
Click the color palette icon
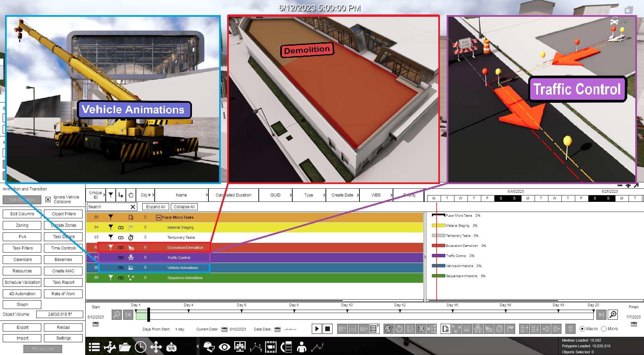point(388,329)
